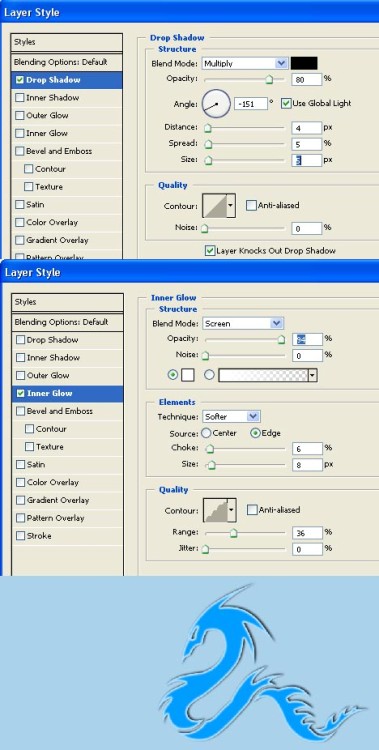The width and height of the screenshot is (379, 750).
Task: Uncheck Drop Shadow in top dialog
Action: (x=20, y=80)
